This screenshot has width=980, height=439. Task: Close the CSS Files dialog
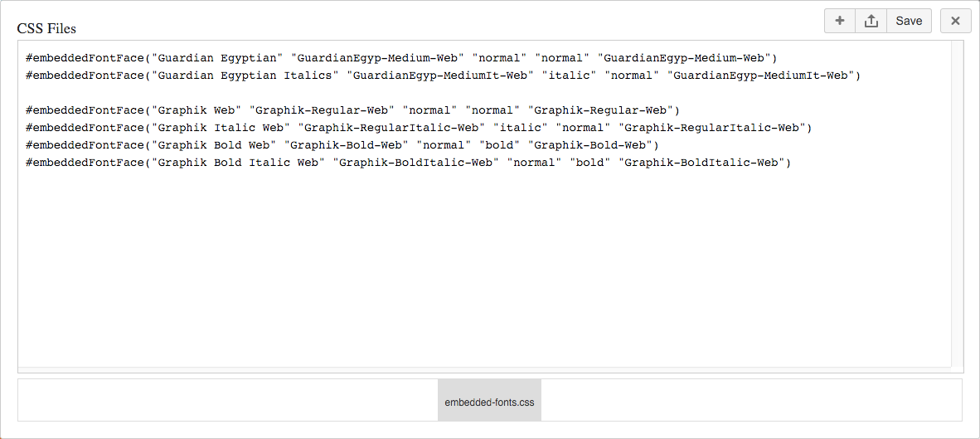point(955,21)
